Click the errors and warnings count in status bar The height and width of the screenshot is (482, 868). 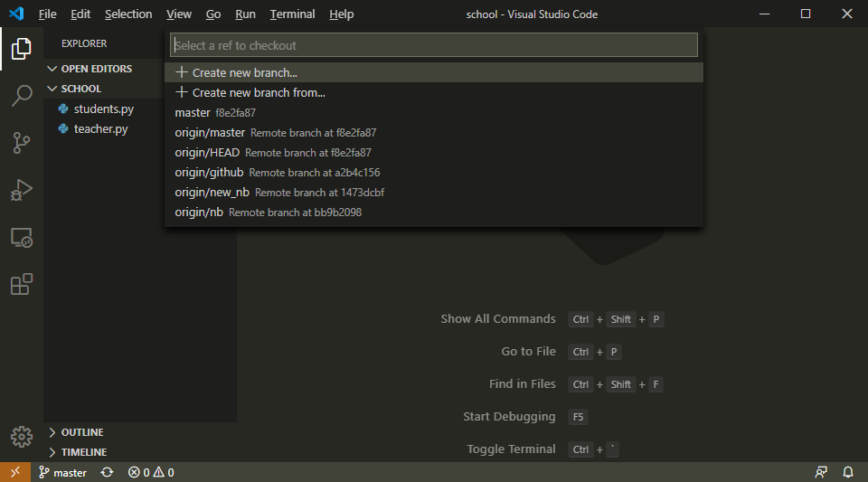[x=151, y=473]
